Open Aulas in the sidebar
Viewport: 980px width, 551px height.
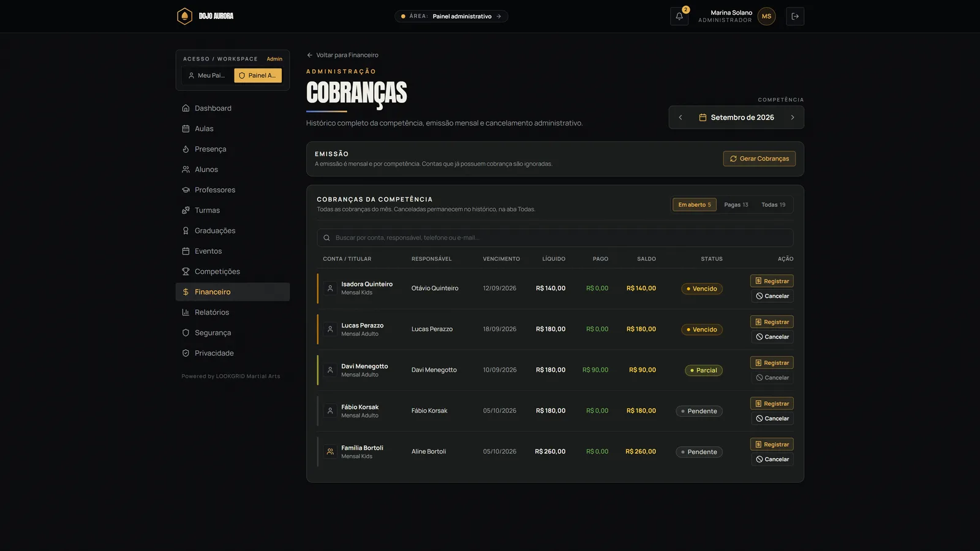pos(233,129)
